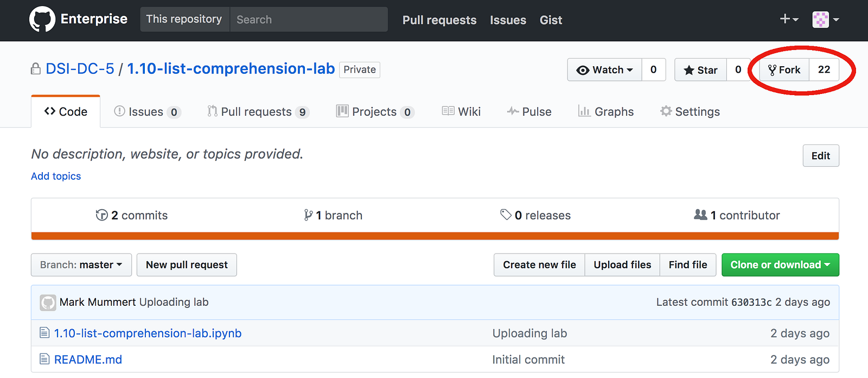The height and width of the screenshot is (378, 868).
Task: Open the plus create-new dropdown in header
Action: coord(789,20)
